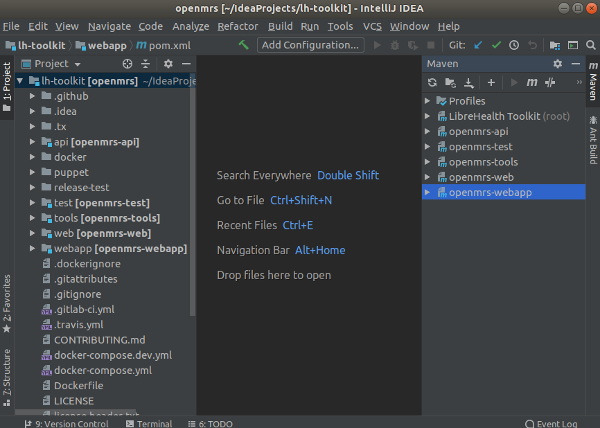Click the Run Anything toolbar icon
The image size is (600, 428).
[x=573, y=45]
